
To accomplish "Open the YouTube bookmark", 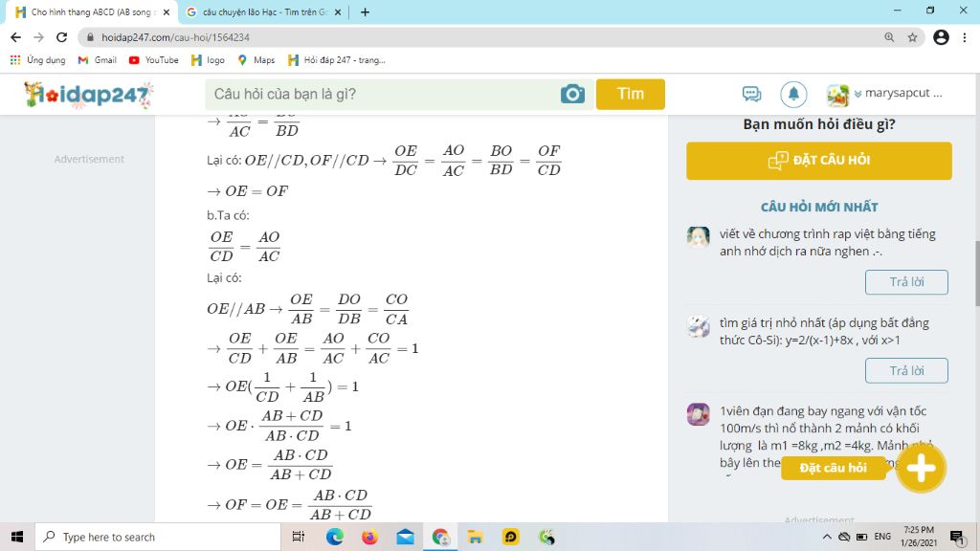I will [x=154, y=60].
